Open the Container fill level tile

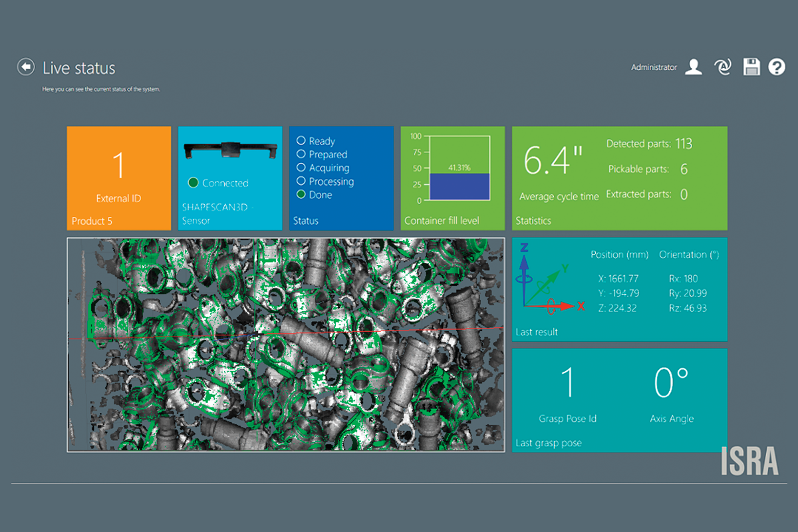[x=452, y=178]
